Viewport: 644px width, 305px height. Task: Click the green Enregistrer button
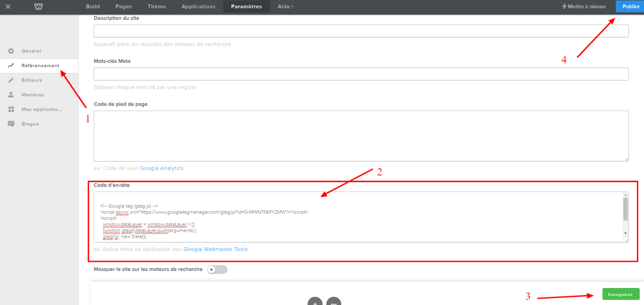[621, 294]
